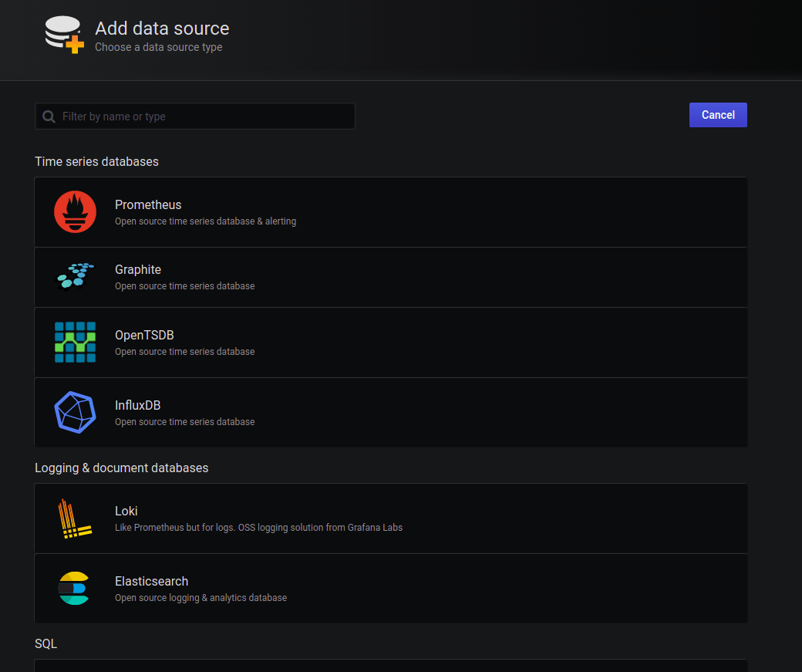Screen dimensions: 802x672
Task: Click the OpenTSDB grid logo icon
Action: 76,343
